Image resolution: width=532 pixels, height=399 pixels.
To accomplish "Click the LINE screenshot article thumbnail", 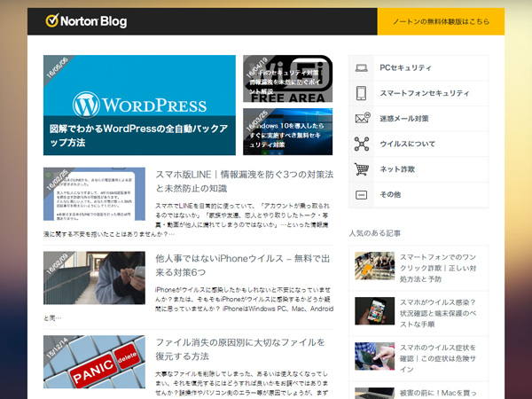I will pos(94,194).
